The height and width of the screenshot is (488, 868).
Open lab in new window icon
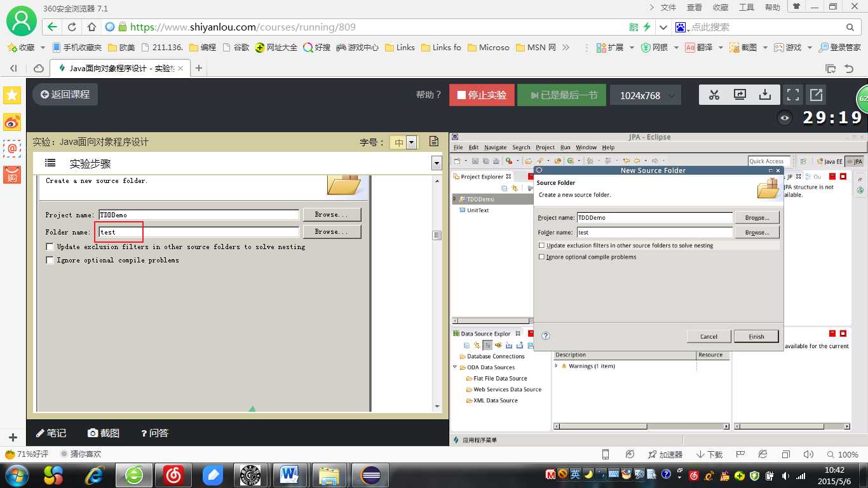click(816, 95)
